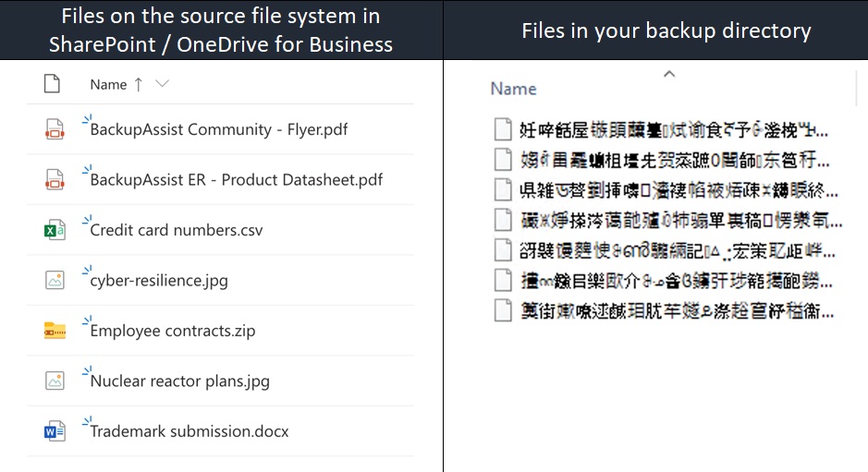Click file icon of sixth encrypted backup file
The height and width of the screenshot is (472, 868).
coord(503,280)
